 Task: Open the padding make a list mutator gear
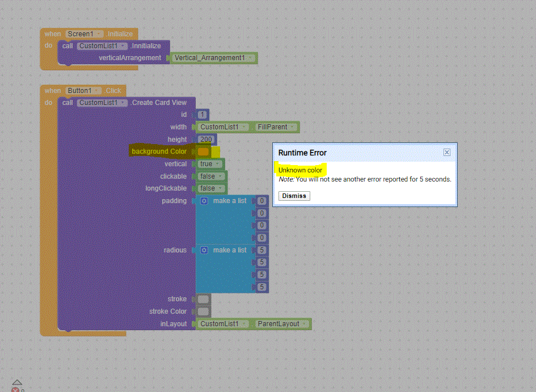(204, 201)
